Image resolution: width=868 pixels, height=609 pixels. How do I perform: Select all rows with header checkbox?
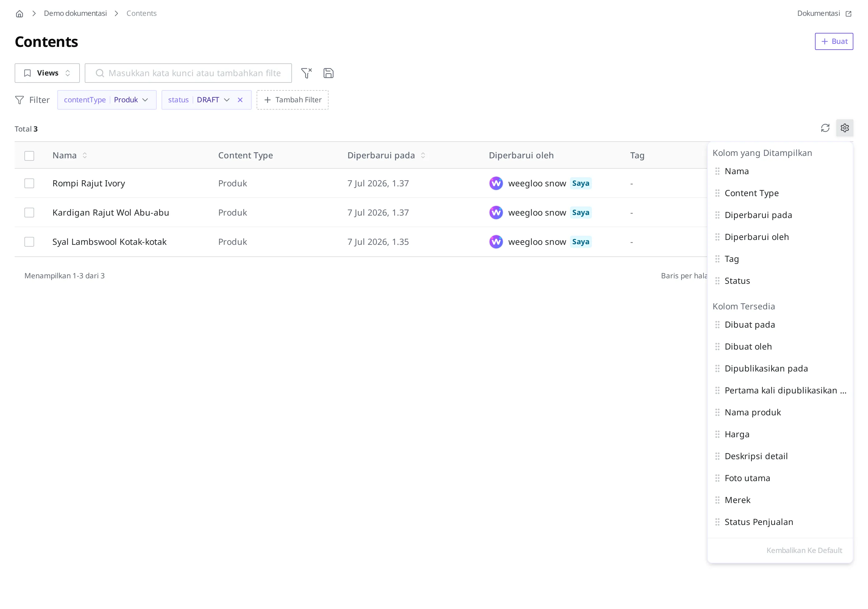coord(29,156)
